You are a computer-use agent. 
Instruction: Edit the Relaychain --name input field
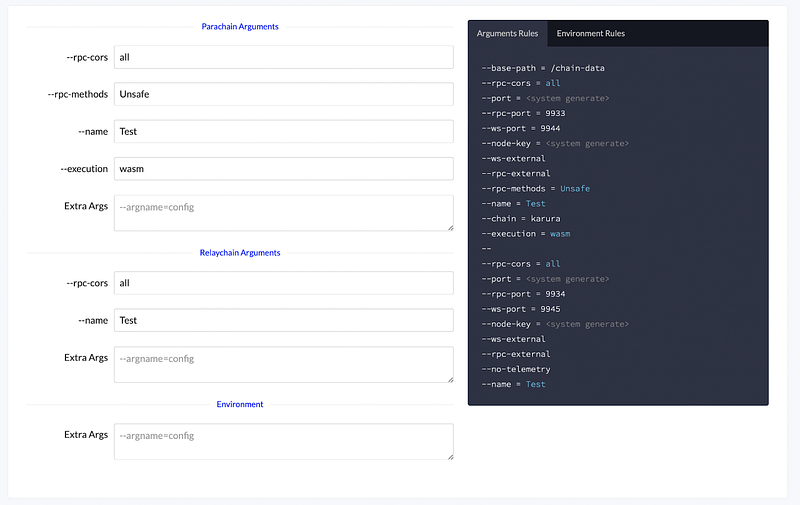point(283,320)
